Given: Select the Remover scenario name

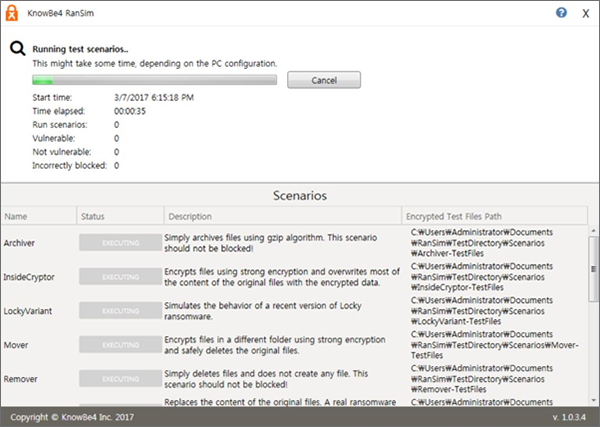Looking at the screenshot, I should pyautogui.click(x=21, y=379).
